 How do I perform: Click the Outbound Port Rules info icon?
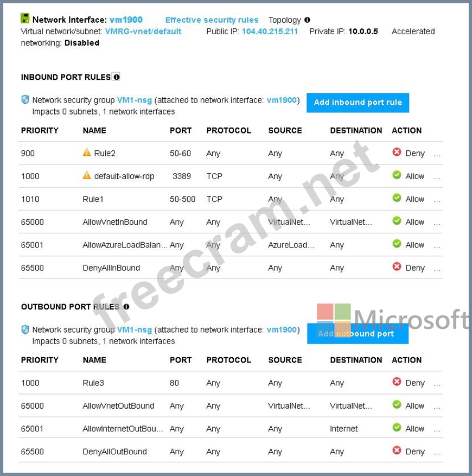(126, 307)
